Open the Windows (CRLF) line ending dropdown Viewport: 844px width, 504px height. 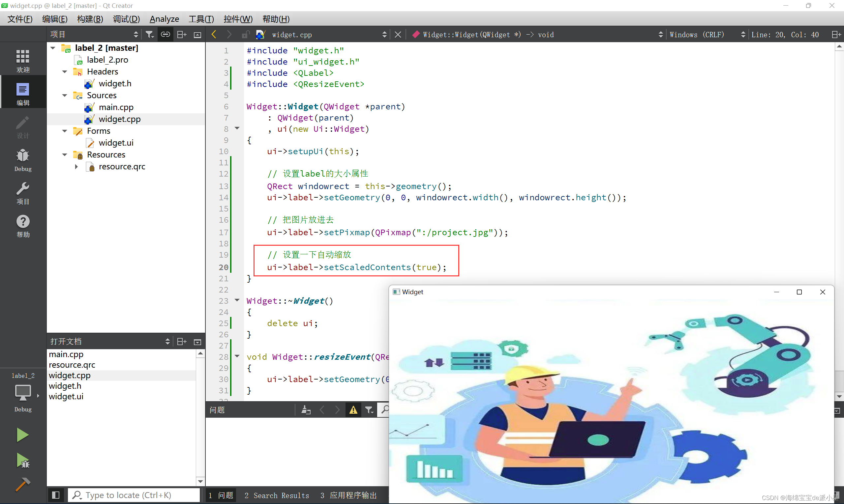(x=708, y=35)
